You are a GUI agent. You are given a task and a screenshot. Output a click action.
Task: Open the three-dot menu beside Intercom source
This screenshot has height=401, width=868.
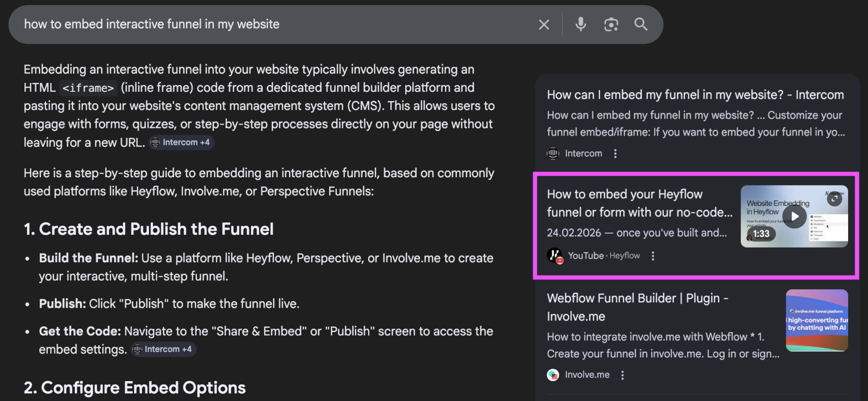click(615, 154)
